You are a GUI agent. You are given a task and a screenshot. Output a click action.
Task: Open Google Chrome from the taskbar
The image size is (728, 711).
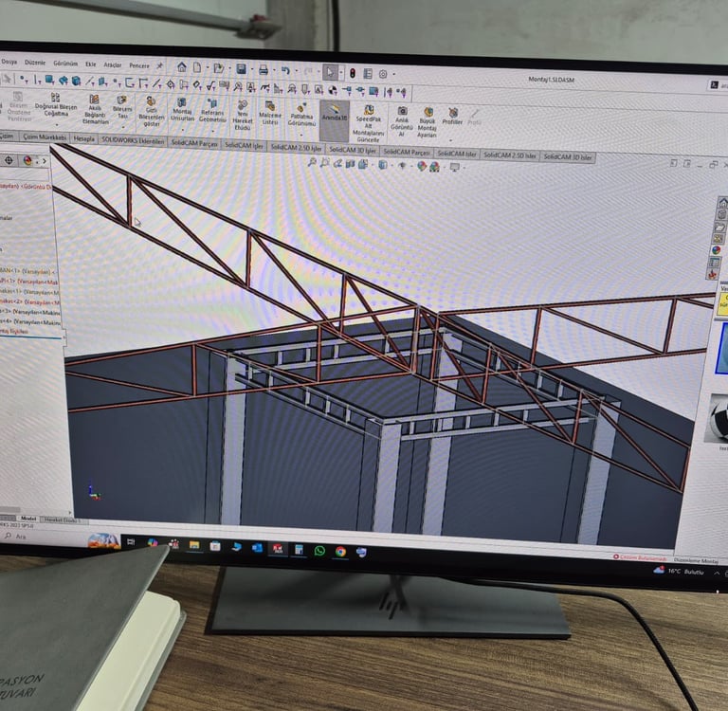pyautogui.click(x=341, y=551)
